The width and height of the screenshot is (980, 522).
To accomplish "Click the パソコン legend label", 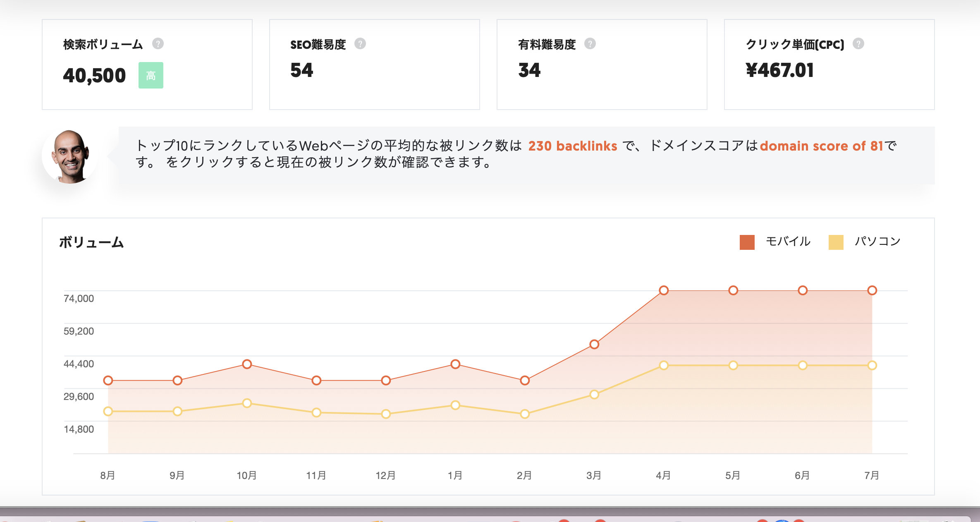I will coord(877,241).
